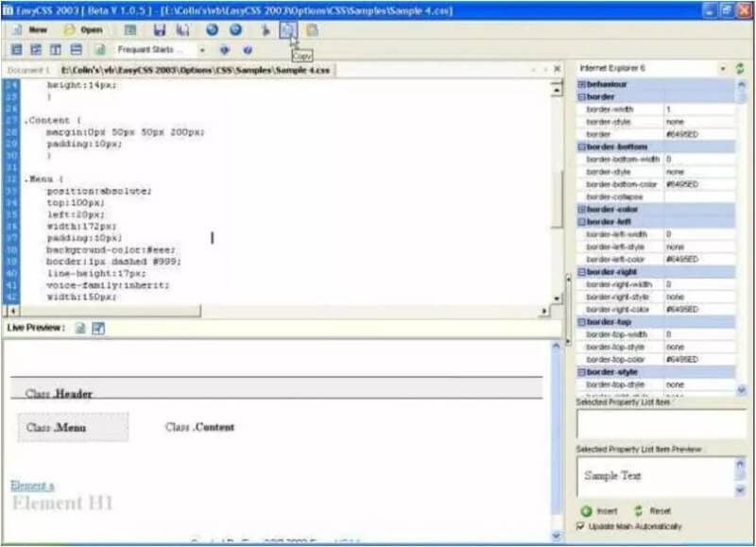This screenshot has width=756, height=547.
Task: Click the Save floppy disk icon
Action: (160, 30)
